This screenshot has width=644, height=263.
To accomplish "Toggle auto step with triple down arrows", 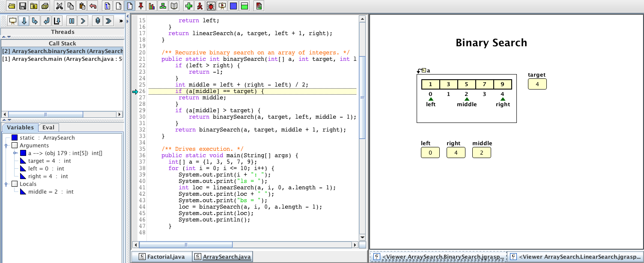I will pyautogui.click(x=98, y=21).
